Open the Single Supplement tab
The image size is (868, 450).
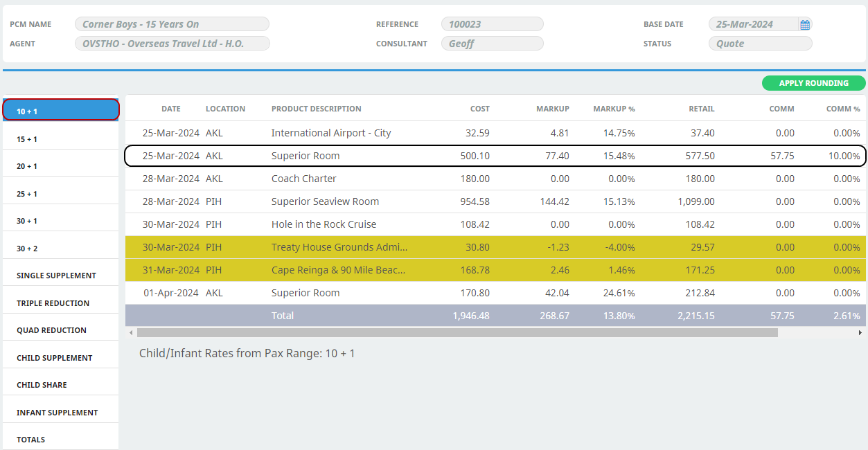[x=61, y=276]
